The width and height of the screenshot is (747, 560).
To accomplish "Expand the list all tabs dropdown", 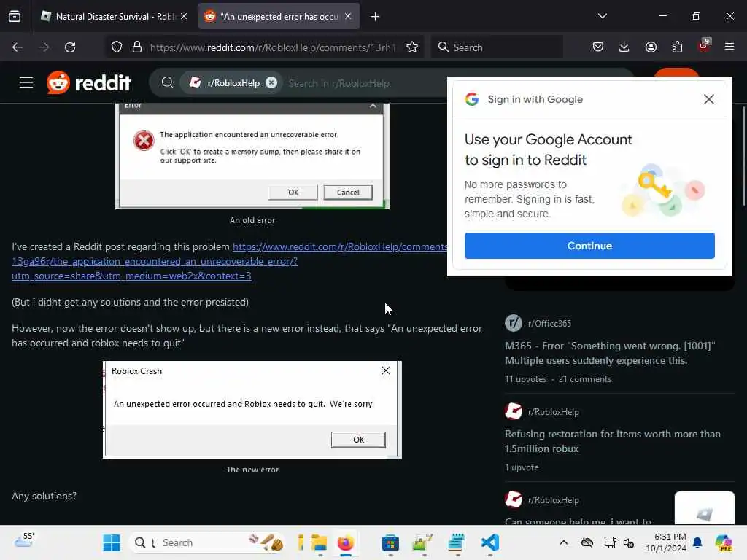I will 602,16.
